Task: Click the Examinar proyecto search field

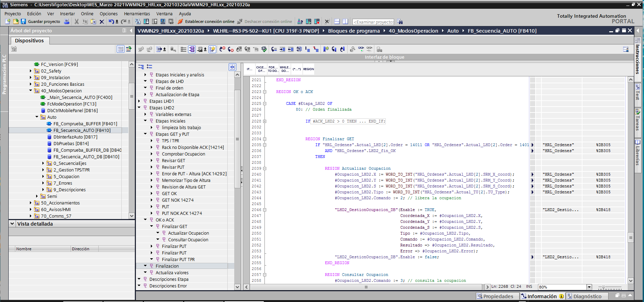Action: point(373,22)
